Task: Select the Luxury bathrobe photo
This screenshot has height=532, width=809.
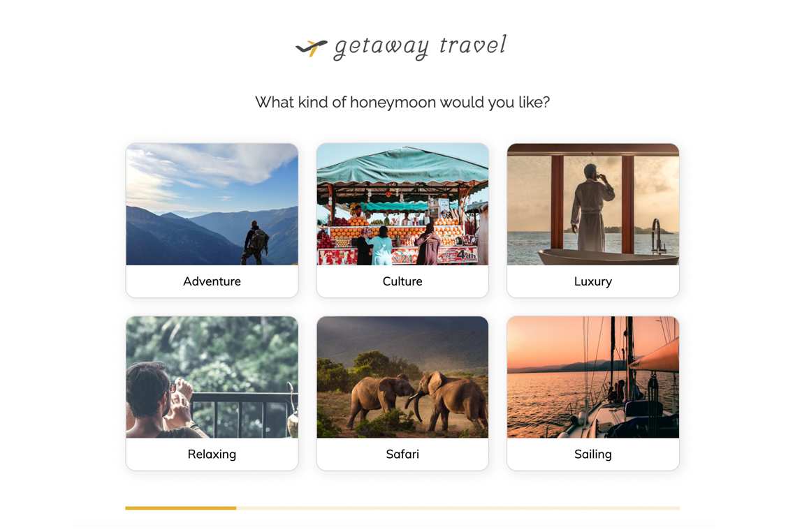Action: pyautogui.click(x=593, y=204)
